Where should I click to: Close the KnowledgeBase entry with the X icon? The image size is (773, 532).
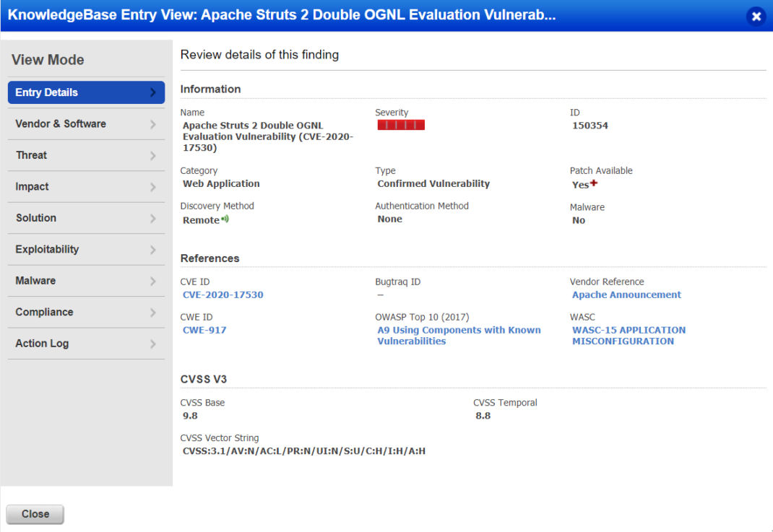point(756,16)
